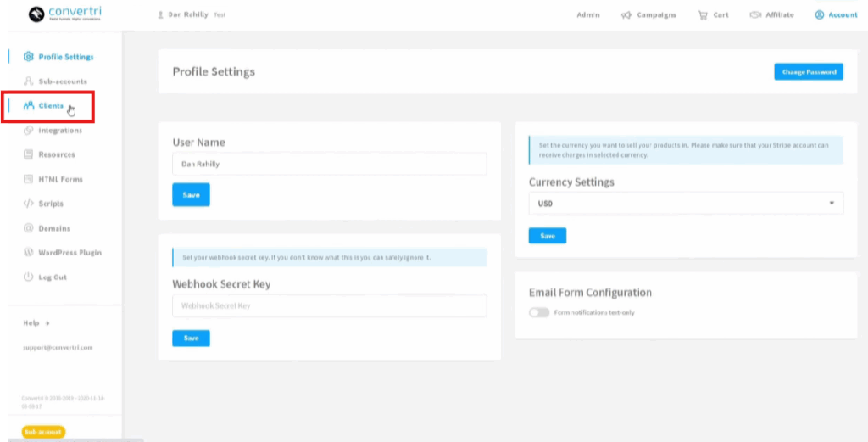Screen dimensions: 868x442
Task: Click the WordPress Plugin icon
Action: pos(29,253)
